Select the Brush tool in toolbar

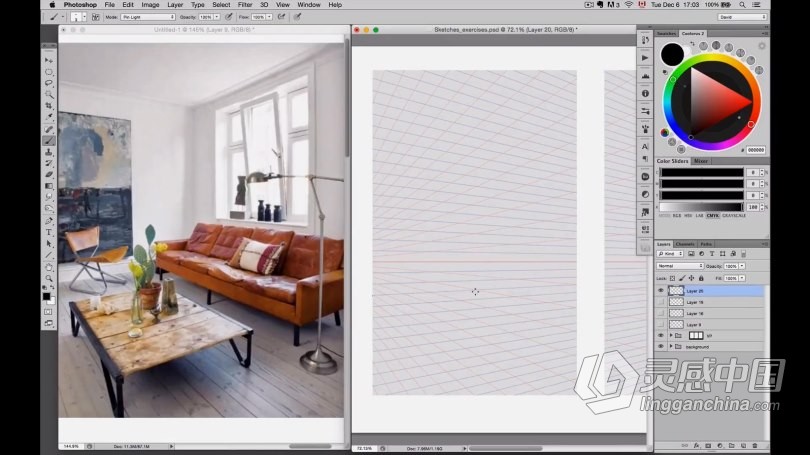(48, 140)
